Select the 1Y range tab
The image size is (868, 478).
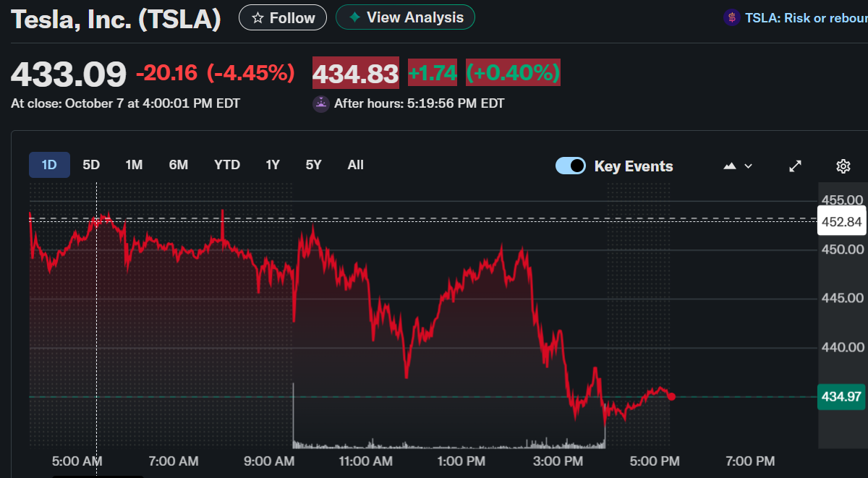click(273, 165)
